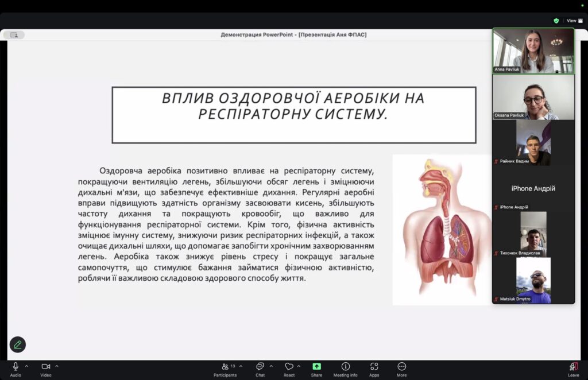Image resolution: width=588 pixels, height=380 pixels.
Task: Open the Apps panel
Action: tap(374, 369)
